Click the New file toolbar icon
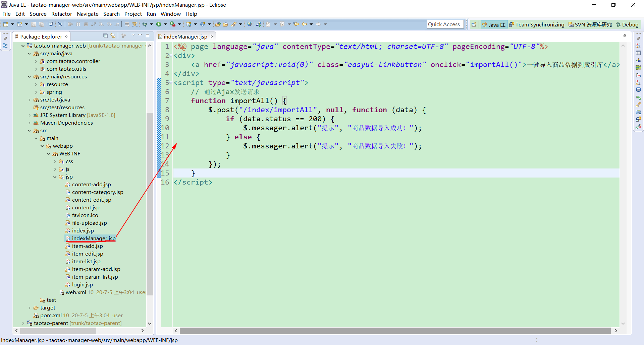Image resolution: width=644 pixels, height=345 pixels. point(6,24)
